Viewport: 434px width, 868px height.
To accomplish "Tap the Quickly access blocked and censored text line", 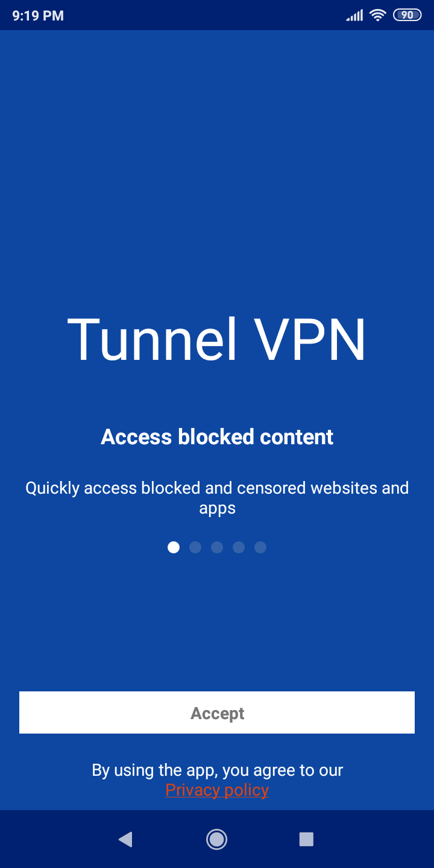I will 217,488.
